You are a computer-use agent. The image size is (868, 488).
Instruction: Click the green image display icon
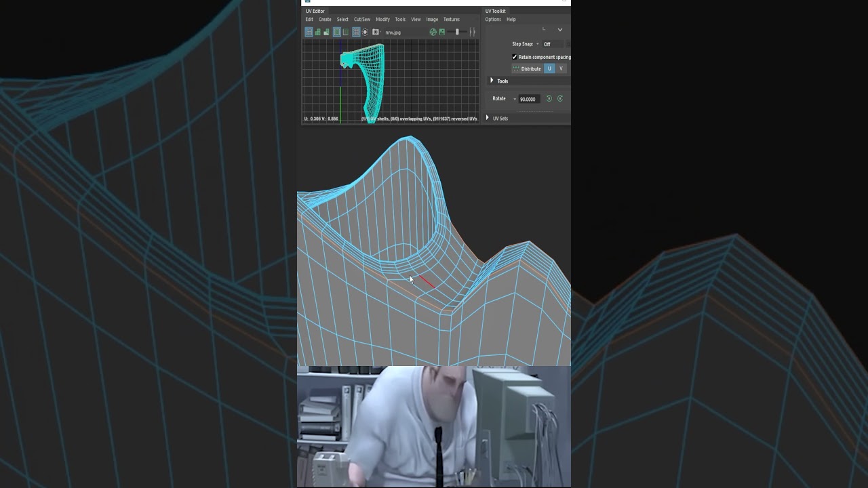pyautogui.click(x=442, y=32)
